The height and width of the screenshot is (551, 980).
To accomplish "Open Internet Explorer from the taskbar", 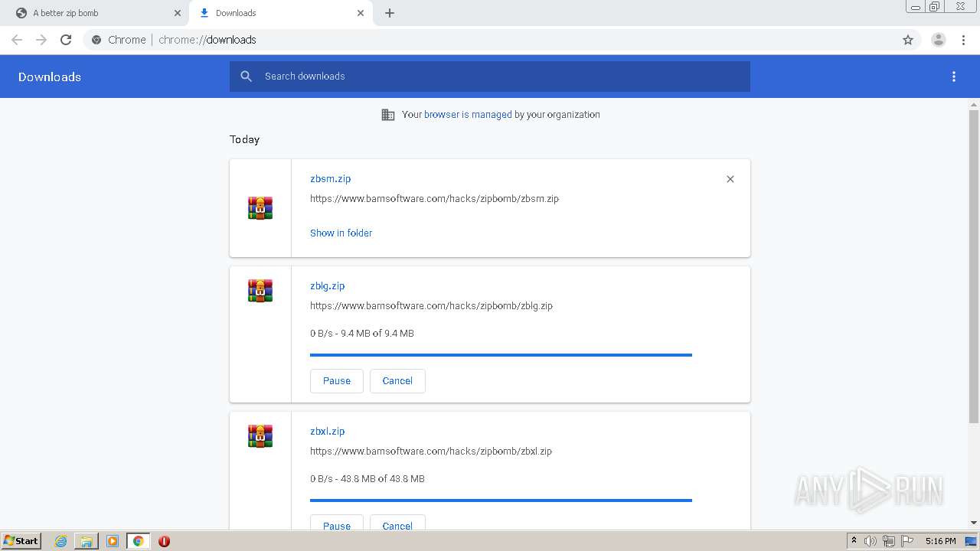I will click(x=61, y=541).
